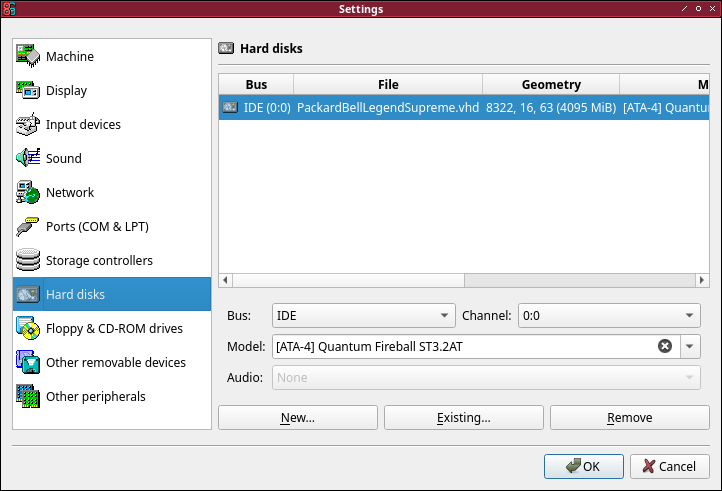The width and height of the screenshot is (722, 491).
Task: Click the Remove button
Action: coord(629,417)
